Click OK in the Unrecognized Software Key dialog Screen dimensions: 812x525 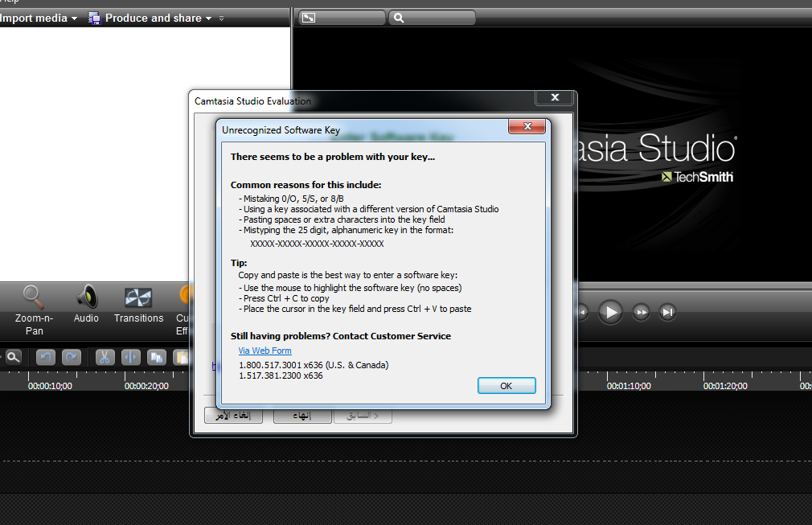pos(506,386)
